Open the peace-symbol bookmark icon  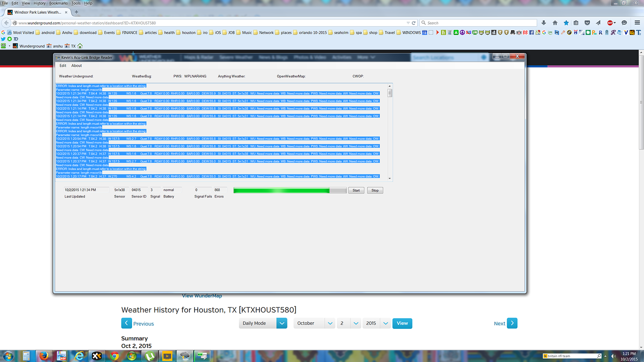click(x=462, y=33)
